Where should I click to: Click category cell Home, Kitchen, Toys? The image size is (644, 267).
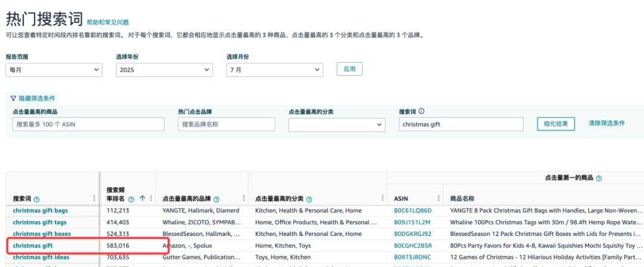[283, 245]
